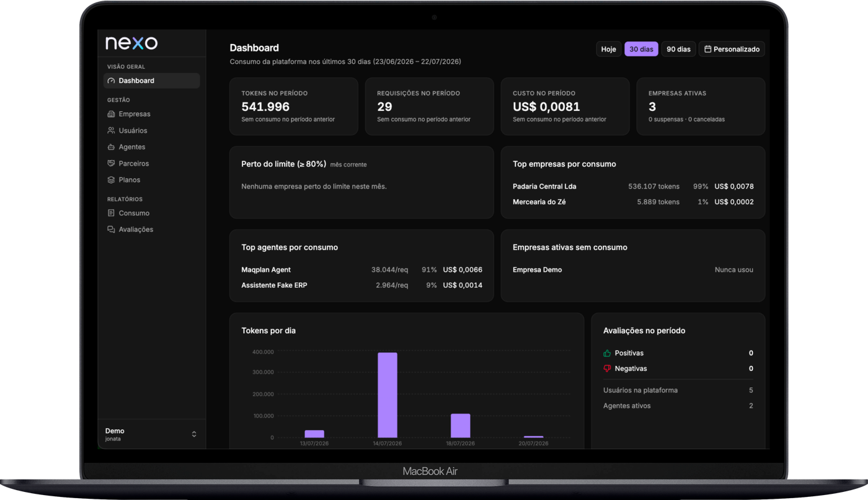Click the Usuários people icon

tap(111, 130)
